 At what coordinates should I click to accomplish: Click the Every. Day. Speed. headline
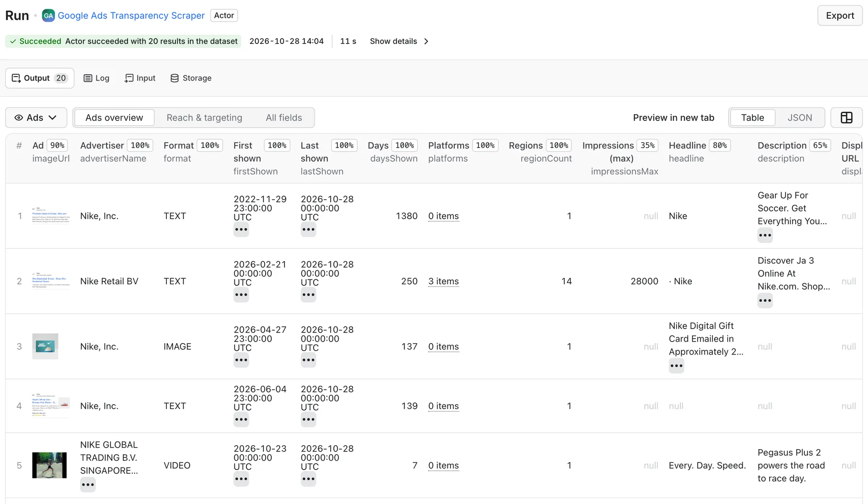(x=707, y=465)
